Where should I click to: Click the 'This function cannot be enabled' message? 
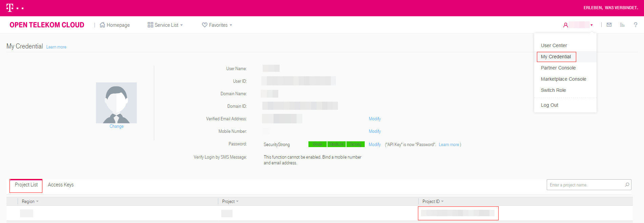tap(313, 160)
